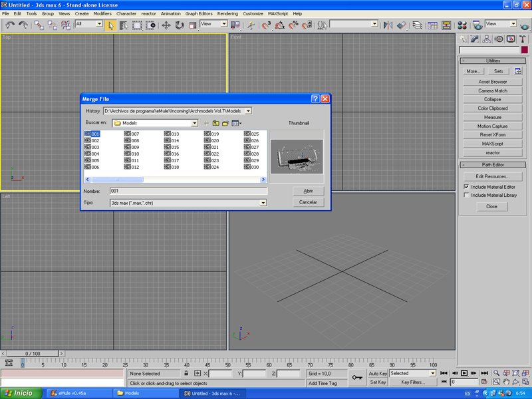Click the Mirror Selected Objects icon

pyautogui.click(x=388, y=25)
